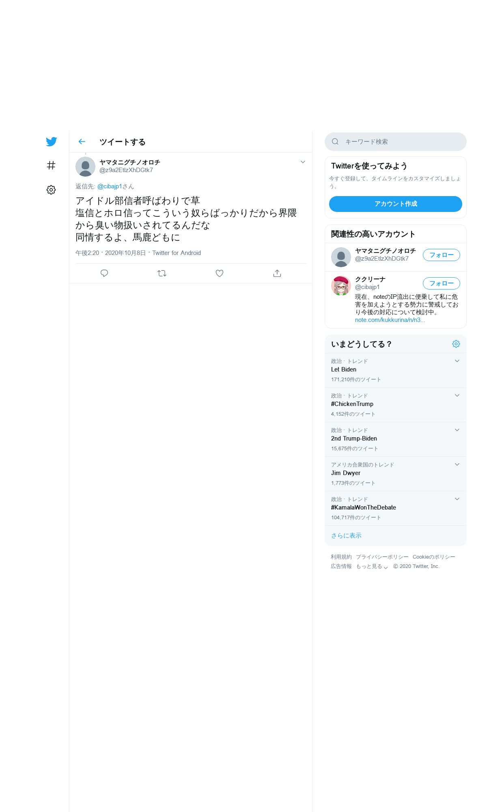The height and width of the screenshot is (812, 504).
Task: Expand options for Jim Dwyer trend
Action: click(x=457, y=464)
